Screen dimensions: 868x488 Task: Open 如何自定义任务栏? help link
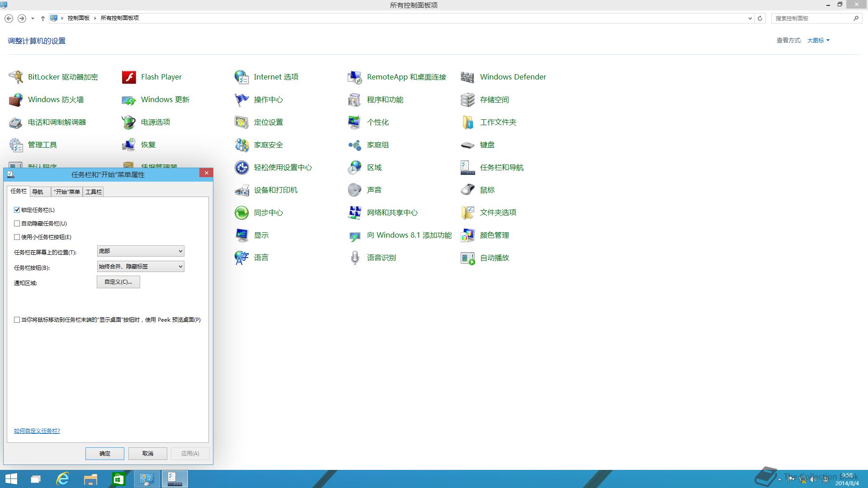(x=37, y=431)
